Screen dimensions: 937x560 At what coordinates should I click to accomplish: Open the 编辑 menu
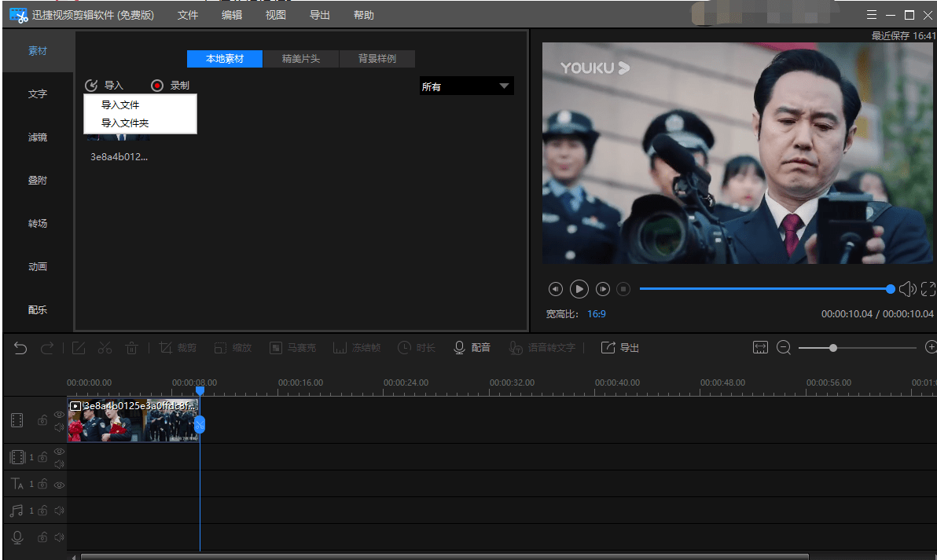tap(232, 15)
